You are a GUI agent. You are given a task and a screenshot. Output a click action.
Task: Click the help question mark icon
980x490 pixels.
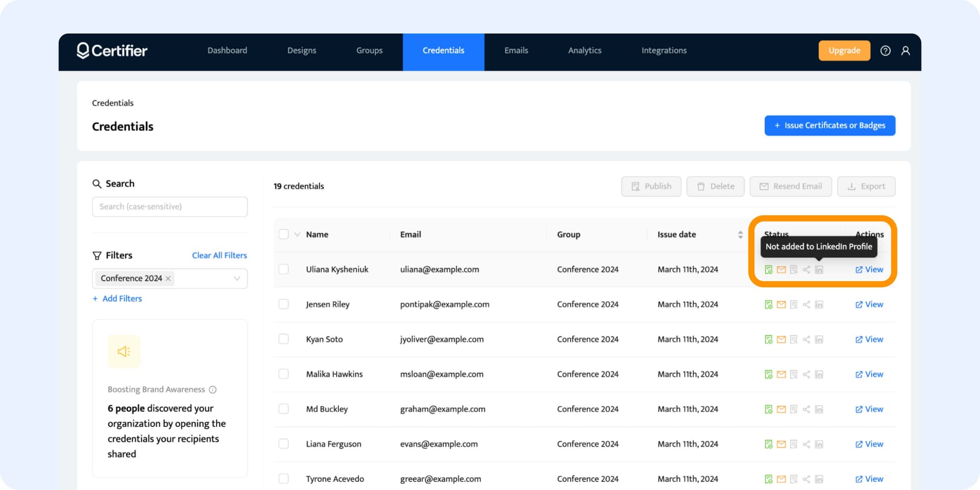[x=886, y=51]
